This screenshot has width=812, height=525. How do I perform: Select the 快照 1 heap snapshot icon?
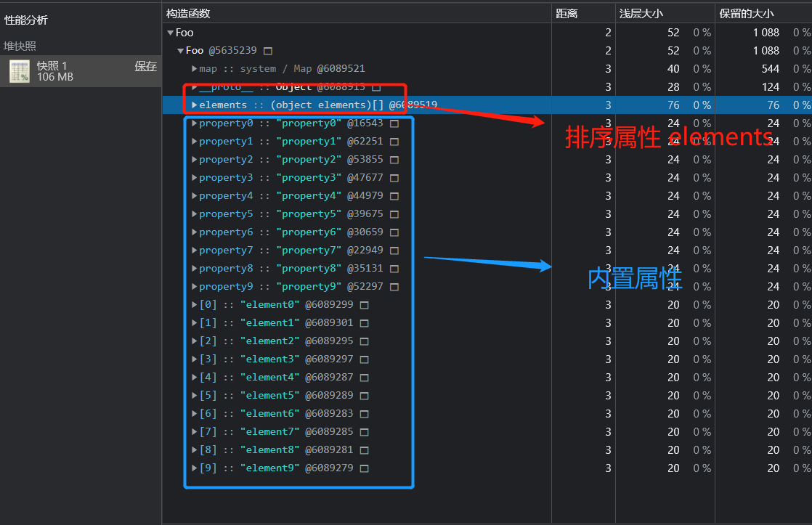point(20,71)
